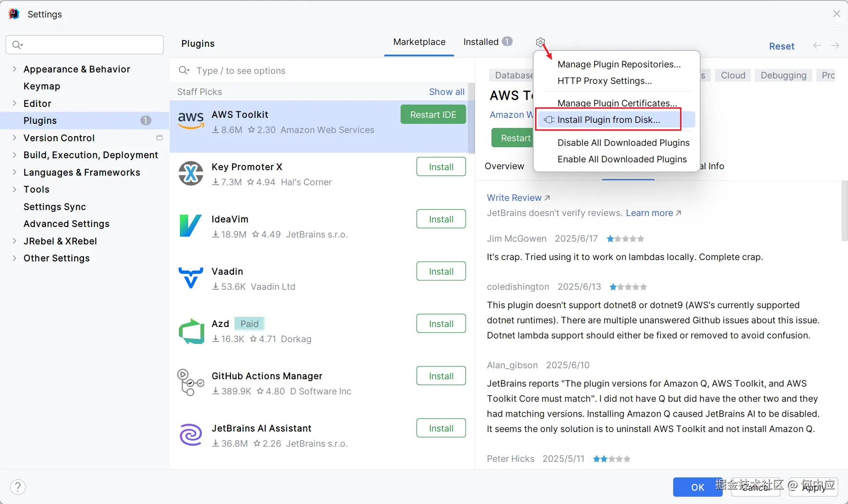Click the plugin search magnifier icon
Image resolution: width=848 pixels, height=504 pixels.
(x=184, y=70)
